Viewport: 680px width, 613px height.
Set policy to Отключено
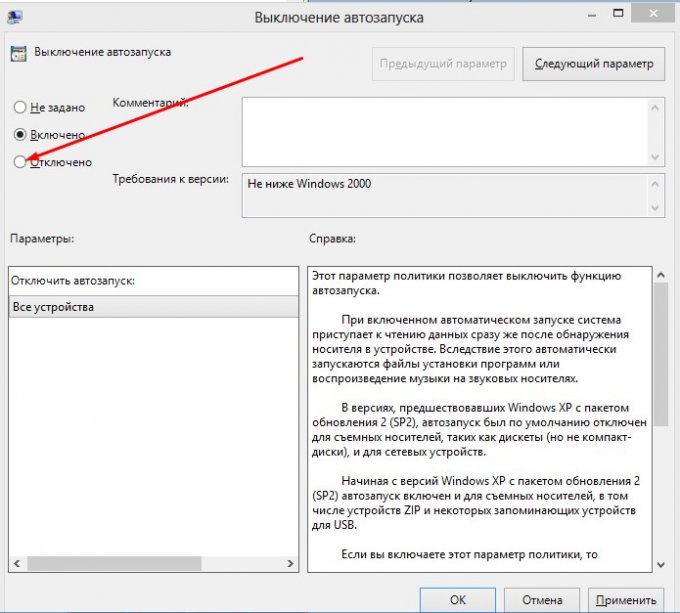(x=20, y=162)
